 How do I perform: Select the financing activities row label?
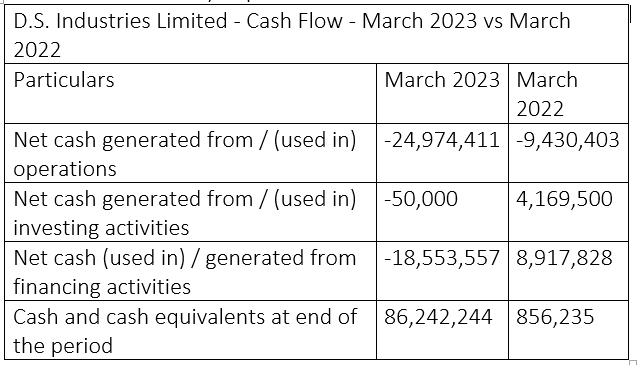coord(190,271)
